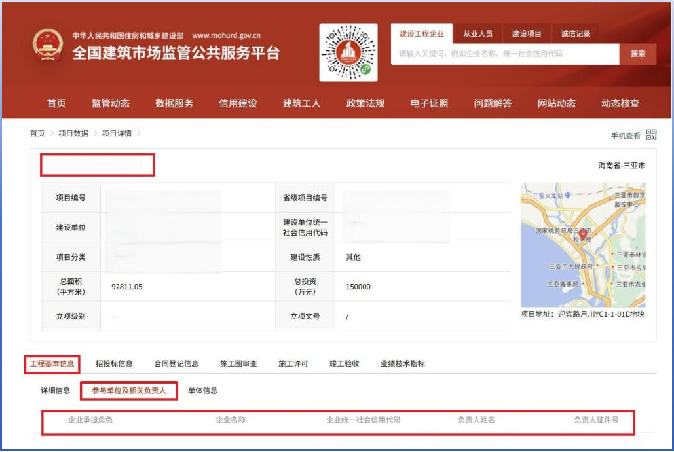The width and height of the screenshot is (674, 452).
Task: Click the 手机查看 link
Action: click(x=626, y=136)
